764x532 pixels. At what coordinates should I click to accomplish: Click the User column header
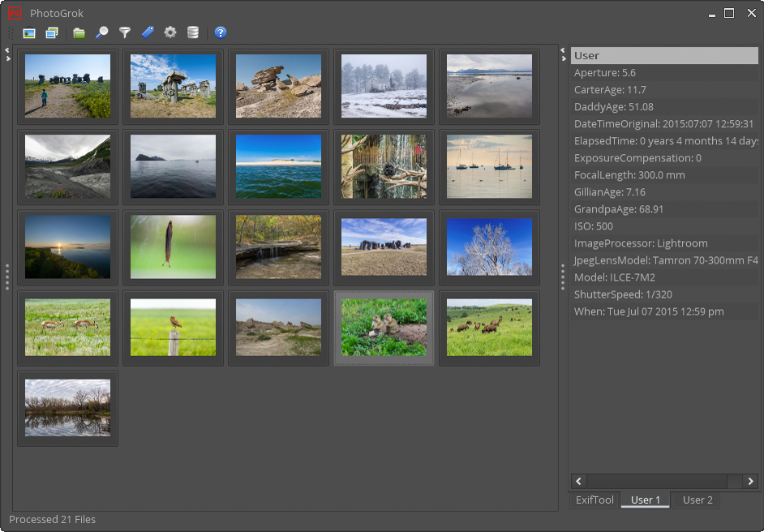pos(663,56)
